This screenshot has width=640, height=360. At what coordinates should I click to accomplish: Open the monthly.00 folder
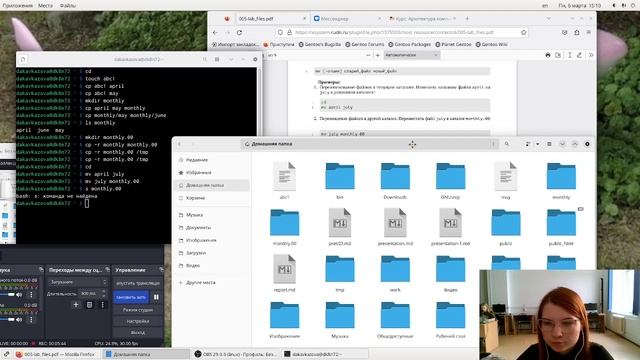(284, 222)
